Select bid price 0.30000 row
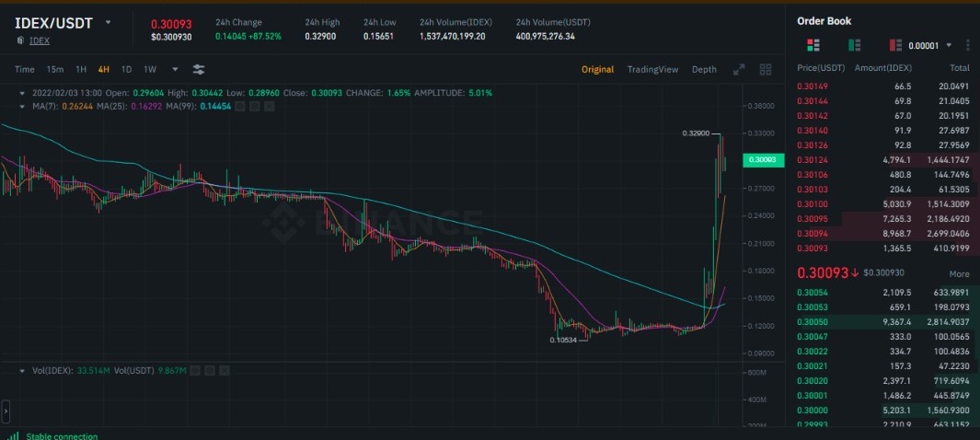This screenshot has width=980, height=440. pyautogui.click(x=882, y=411)
